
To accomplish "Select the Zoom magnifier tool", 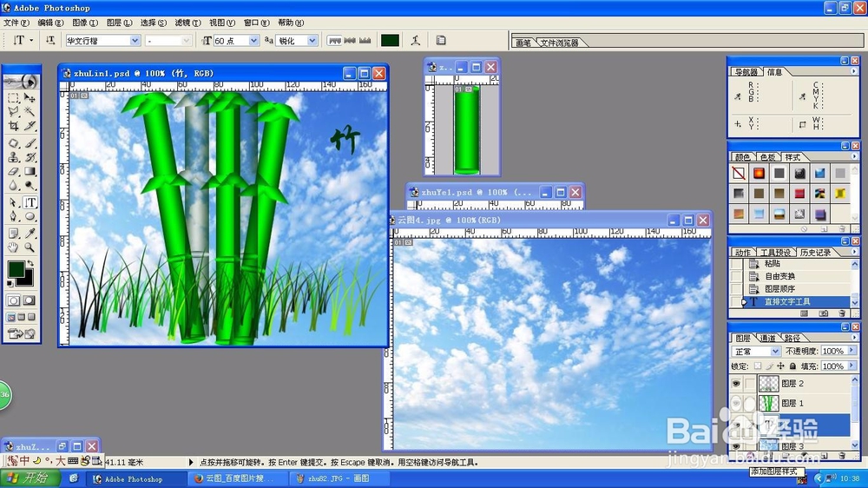I will point(30,247).
